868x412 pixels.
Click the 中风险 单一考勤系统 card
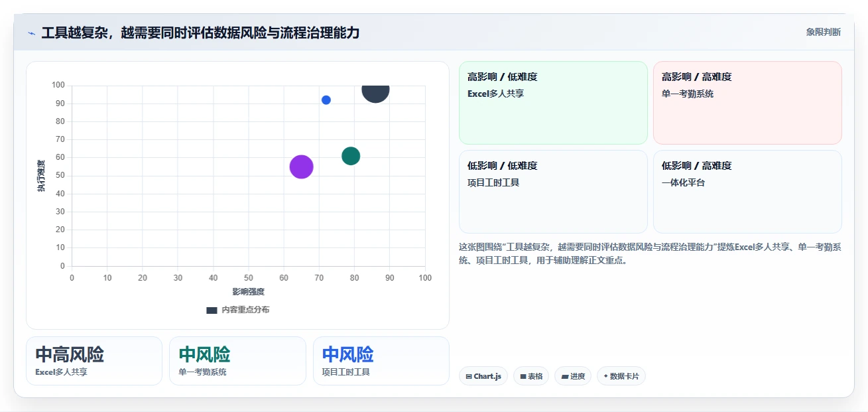point(237,361)
